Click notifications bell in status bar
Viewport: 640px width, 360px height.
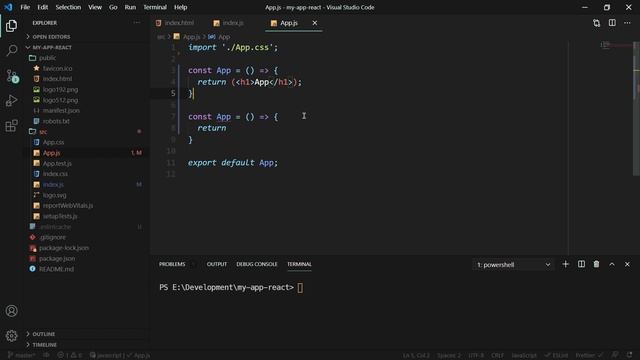point(629,355)
